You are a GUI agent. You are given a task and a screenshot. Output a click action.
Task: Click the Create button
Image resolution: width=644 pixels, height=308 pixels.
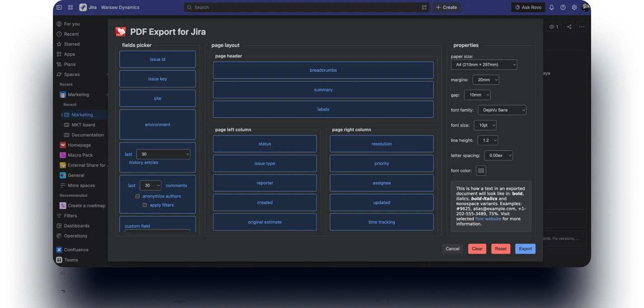446,7
